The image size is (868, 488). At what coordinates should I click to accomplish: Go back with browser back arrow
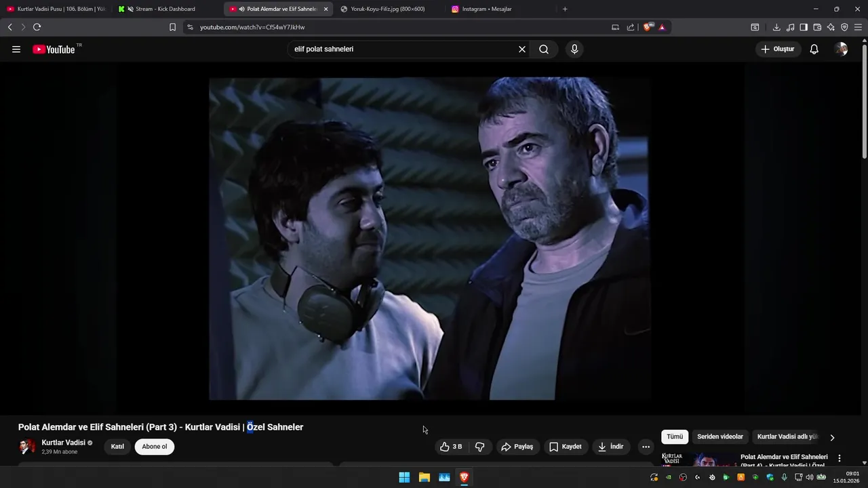9,27
